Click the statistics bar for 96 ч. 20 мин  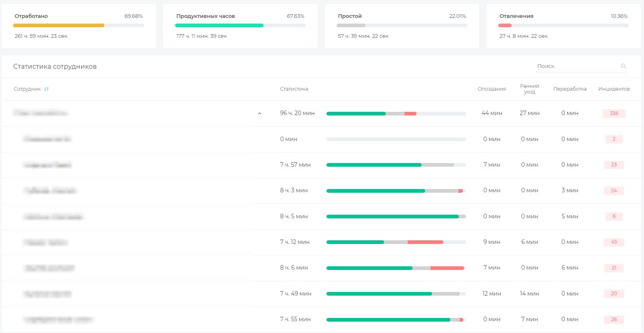(396, 113)
